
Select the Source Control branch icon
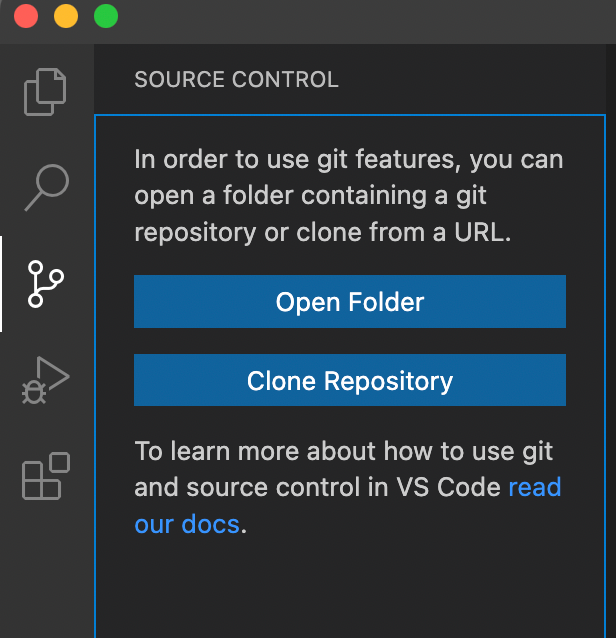pos(46,284)
